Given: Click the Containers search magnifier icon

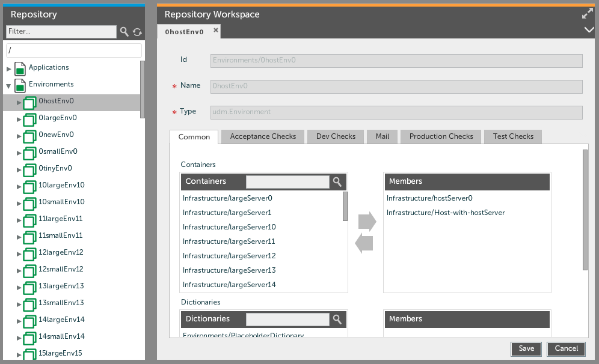Looking at the screenshot, I should pos(337,182).
